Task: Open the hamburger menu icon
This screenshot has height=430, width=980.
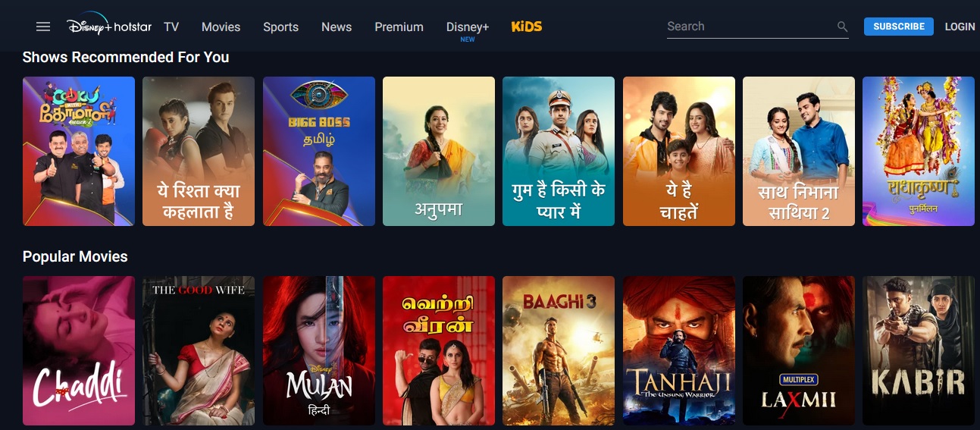Action: tap(43, 27)
